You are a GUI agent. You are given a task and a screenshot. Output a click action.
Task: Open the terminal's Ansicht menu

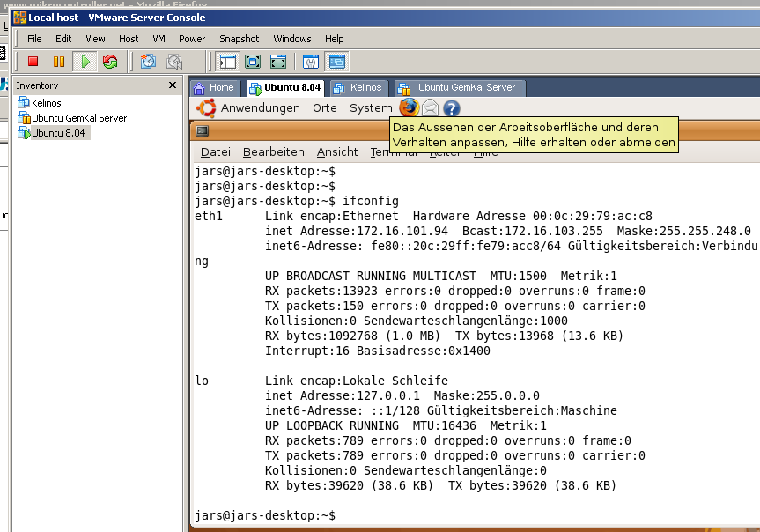[x=337, y=152]
